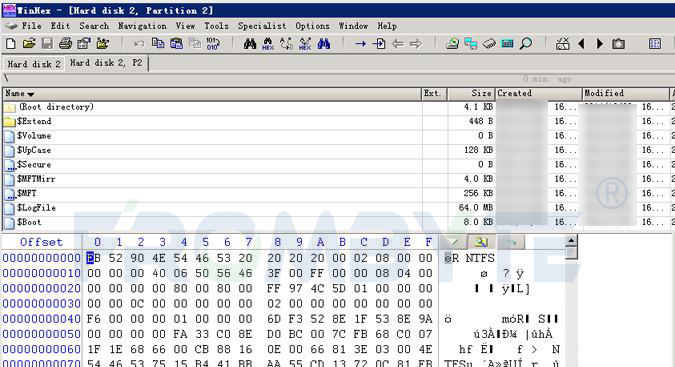Copy block via the copy sector icon
This screenshot has width=675, height=367.
coord(158,43)
